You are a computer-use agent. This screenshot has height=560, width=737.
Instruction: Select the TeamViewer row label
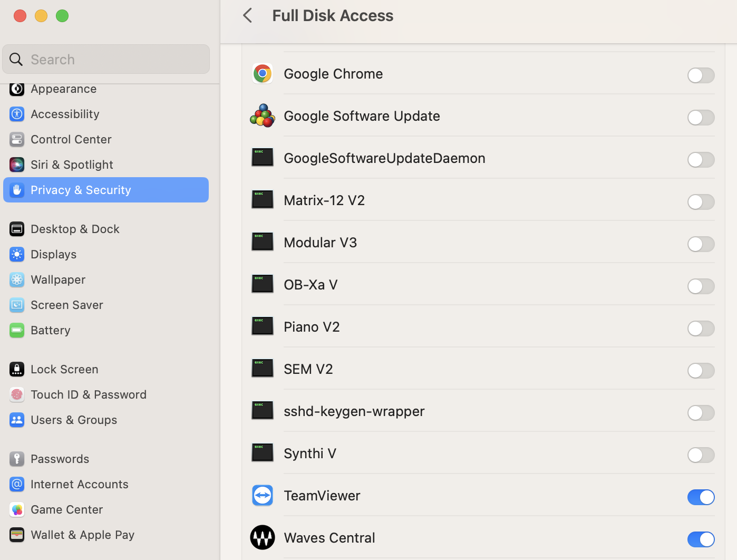click(x=322, y=496)
